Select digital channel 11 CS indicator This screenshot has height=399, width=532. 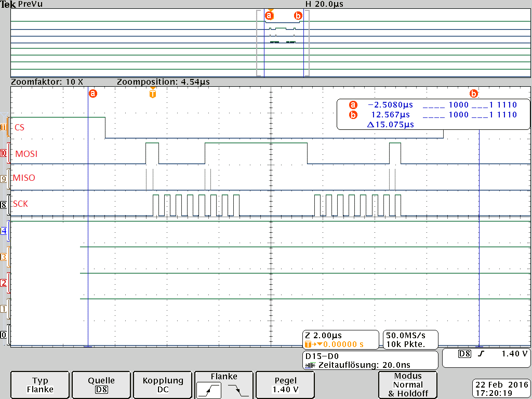click(4, 127)
